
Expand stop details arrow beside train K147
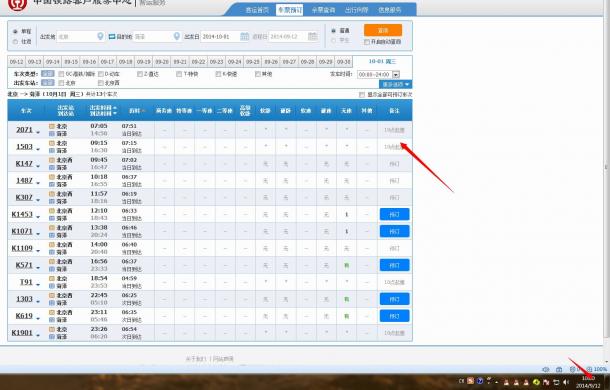[x=38, y=166]
